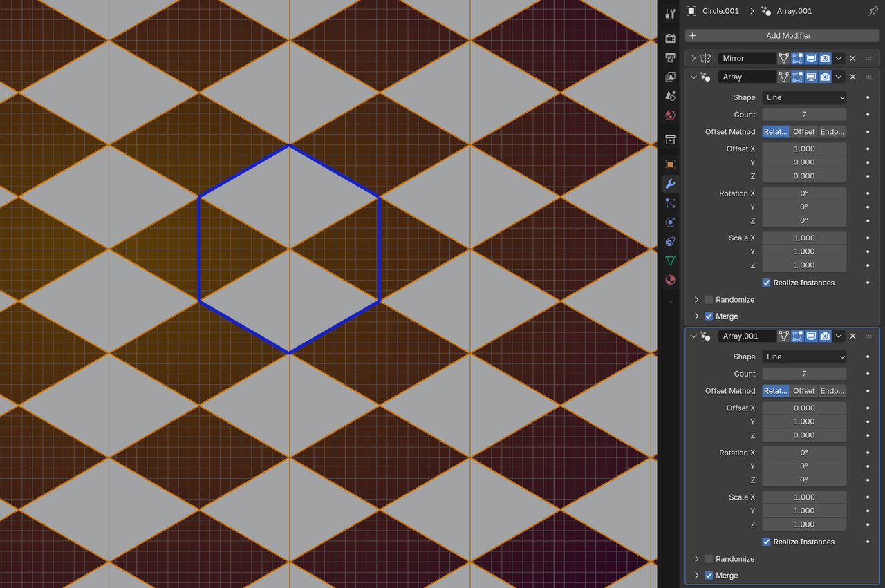Screen dimensions: 885x588
Task: Open the Render properties tab
Action: [669, 38]
